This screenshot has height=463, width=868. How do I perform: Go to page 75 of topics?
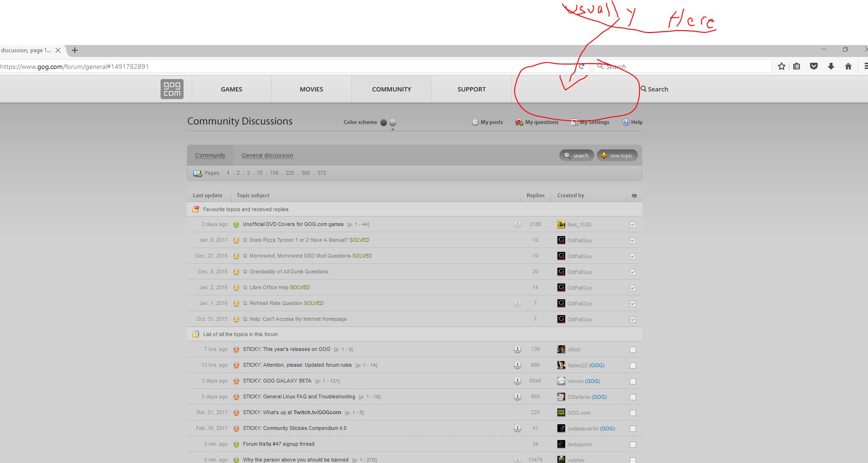pos(260,173)
